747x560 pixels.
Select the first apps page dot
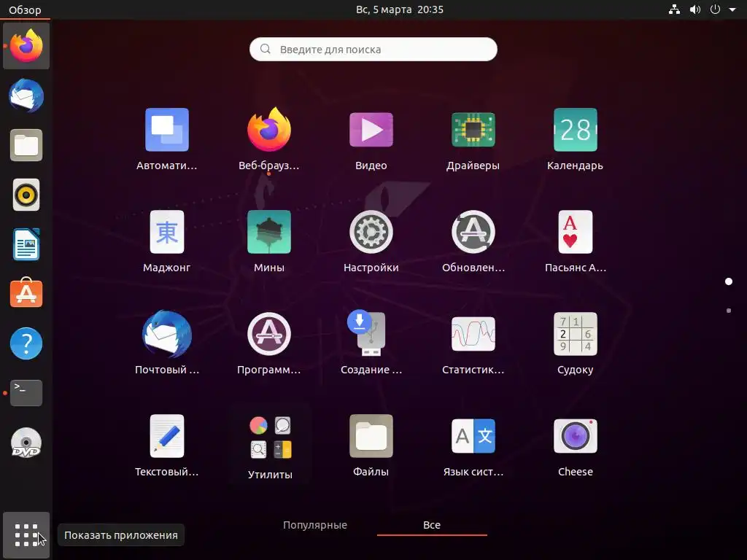(x=729, y=281)
